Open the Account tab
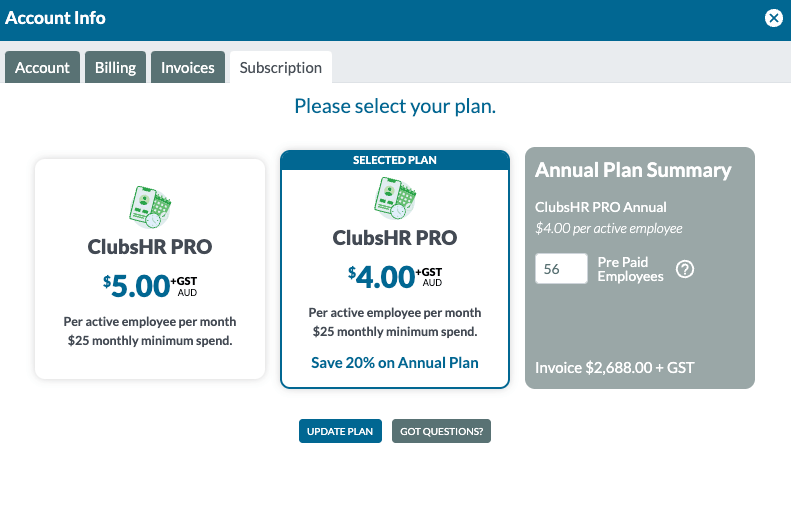 coord(42,67)
